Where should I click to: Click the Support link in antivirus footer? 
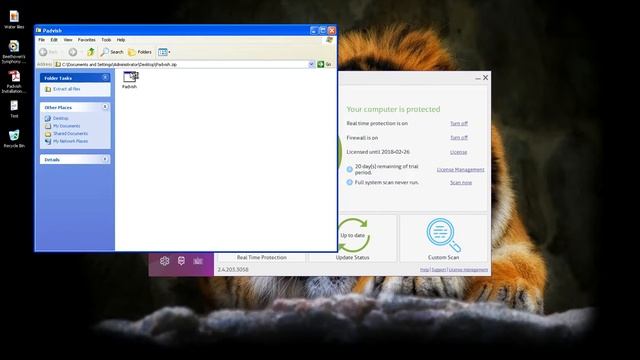(439, 270)
